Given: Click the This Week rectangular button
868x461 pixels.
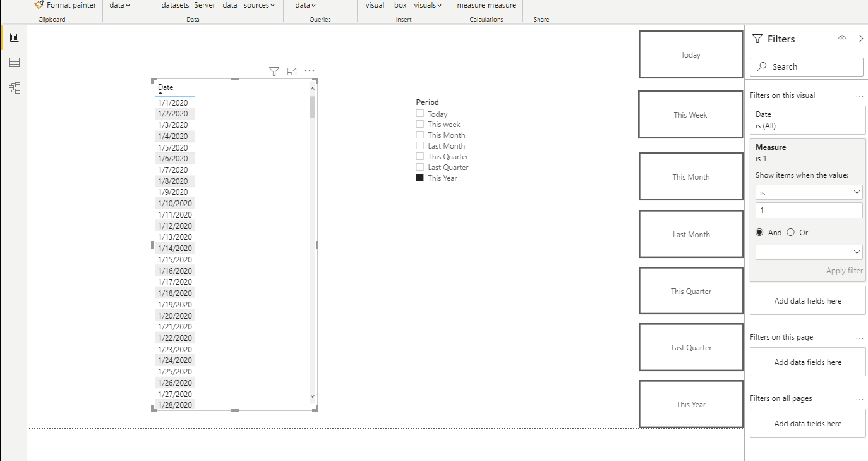Looking at the screenshot, I should point(690,114).
